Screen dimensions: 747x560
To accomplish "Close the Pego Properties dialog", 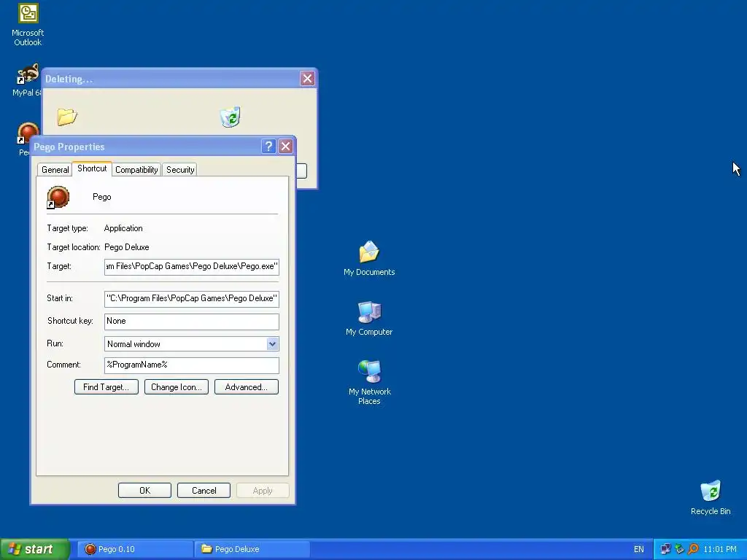I will pos(285,146).
